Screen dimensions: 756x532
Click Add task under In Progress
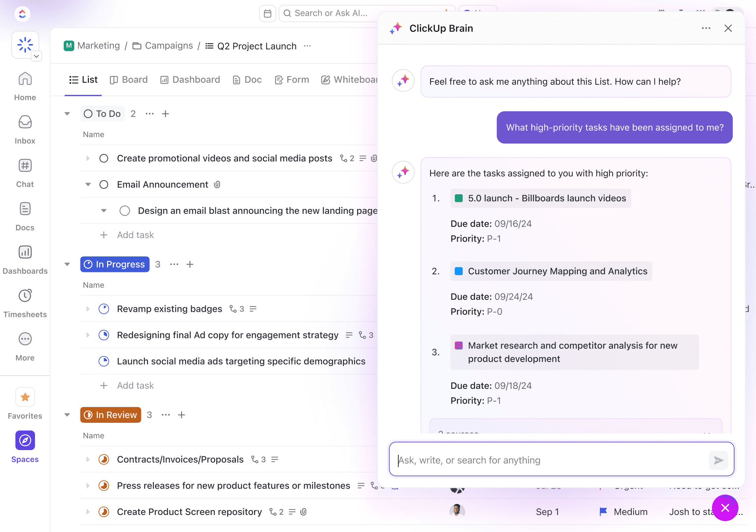[135, 385]
